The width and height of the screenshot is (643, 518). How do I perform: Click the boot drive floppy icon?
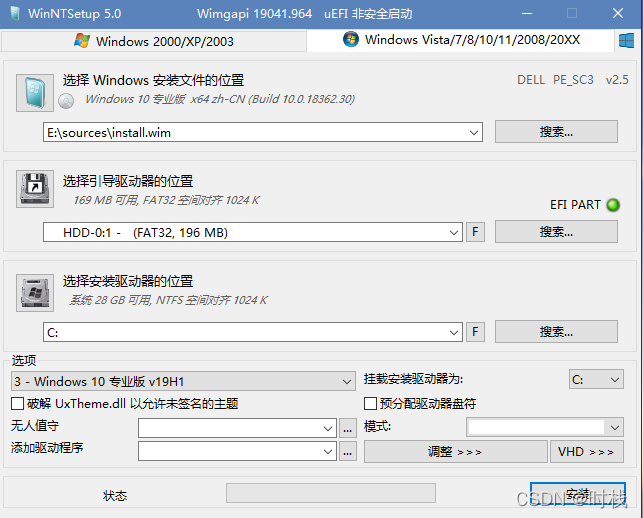tap(35, 189)
